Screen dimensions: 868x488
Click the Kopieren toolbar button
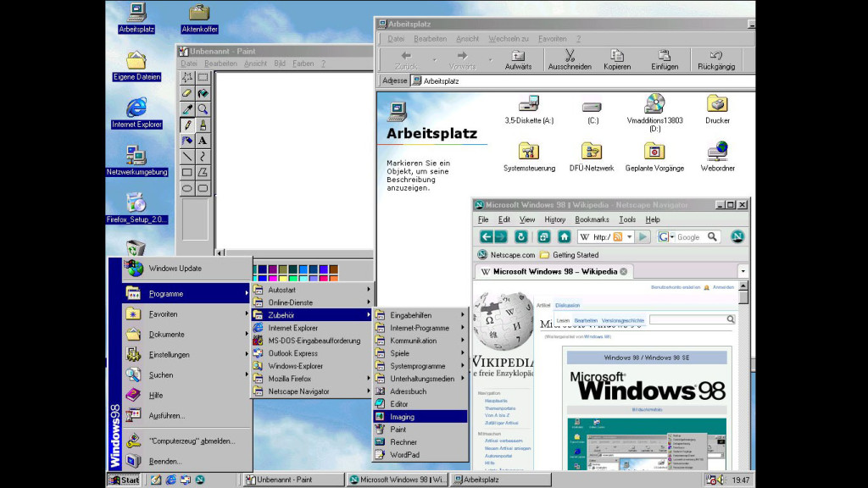point(617,60)
